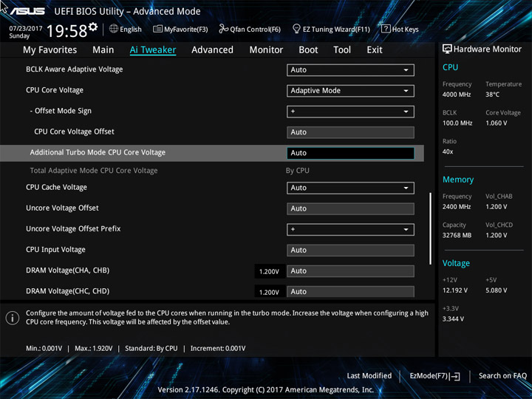The image size is (532, 399).
Task: Switch to EzMode(F7)
Action: click(434, 376)
